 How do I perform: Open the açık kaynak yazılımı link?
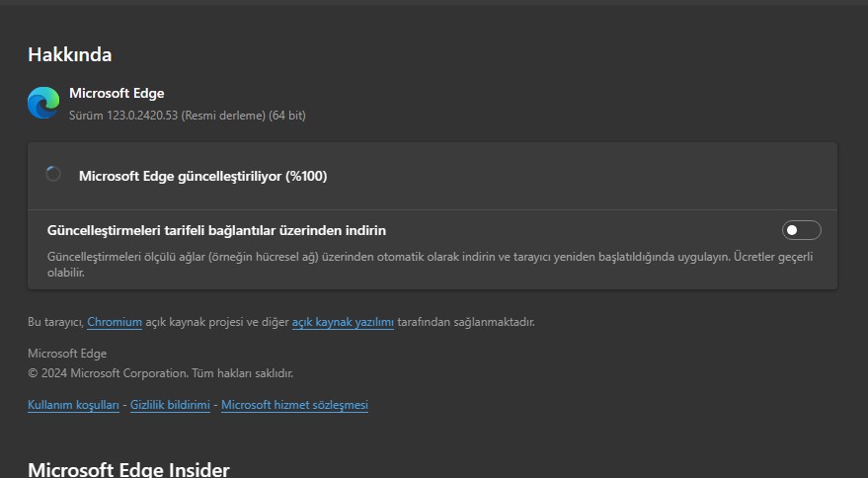tap(343, 322)
